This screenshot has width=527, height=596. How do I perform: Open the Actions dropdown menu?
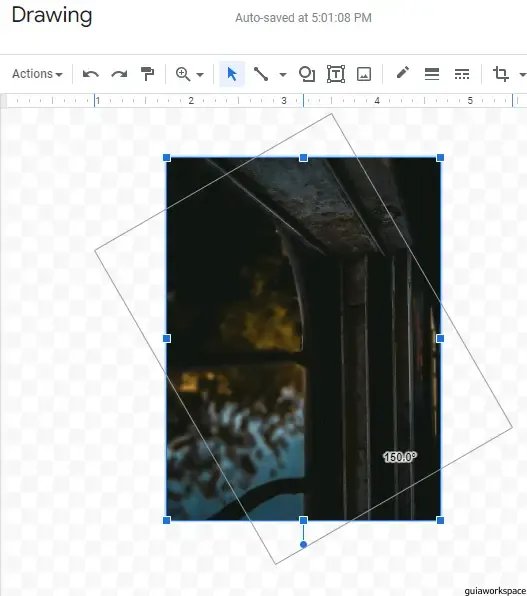[37, 74]
